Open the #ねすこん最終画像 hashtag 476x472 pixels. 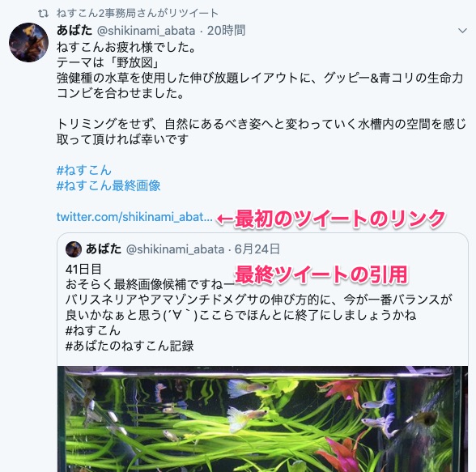click(108, 185)
